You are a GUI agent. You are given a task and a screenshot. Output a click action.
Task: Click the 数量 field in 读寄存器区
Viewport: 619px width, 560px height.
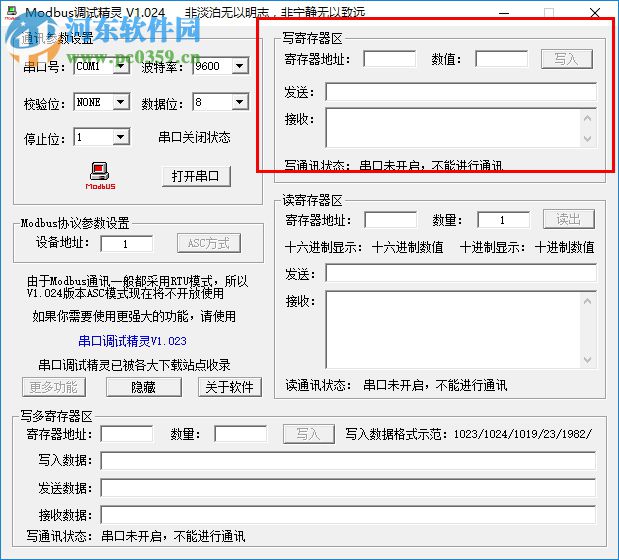pyautogui.click(x=503, y=220)
